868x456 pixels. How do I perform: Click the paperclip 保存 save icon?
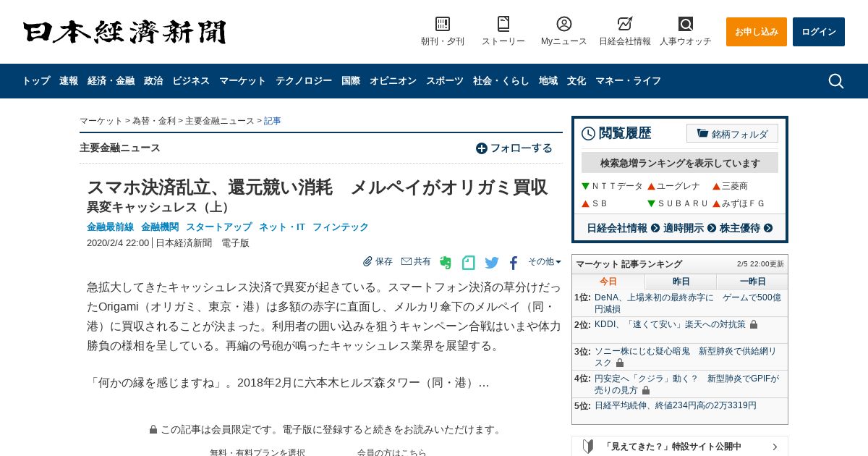[x=367, y=261]
